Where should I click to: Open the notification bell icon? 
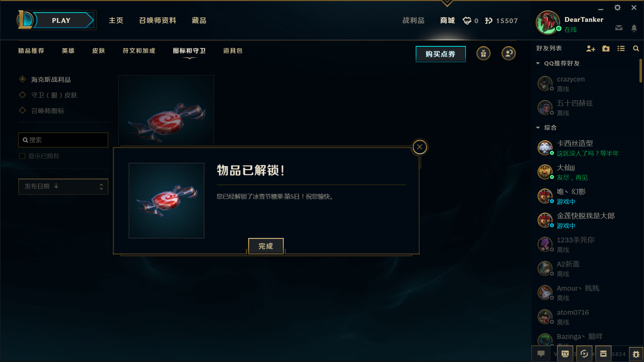(x=634, y=28)
